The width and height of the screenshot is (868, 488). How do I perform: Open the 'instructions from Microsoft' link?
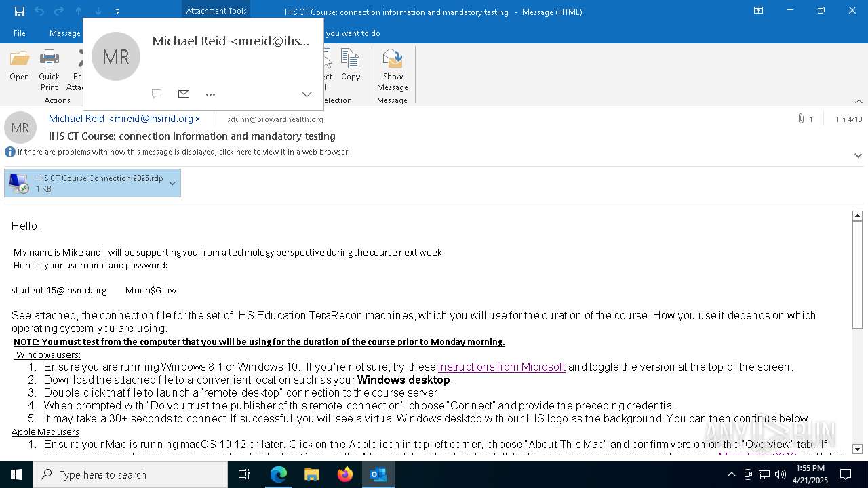[502, 367]
